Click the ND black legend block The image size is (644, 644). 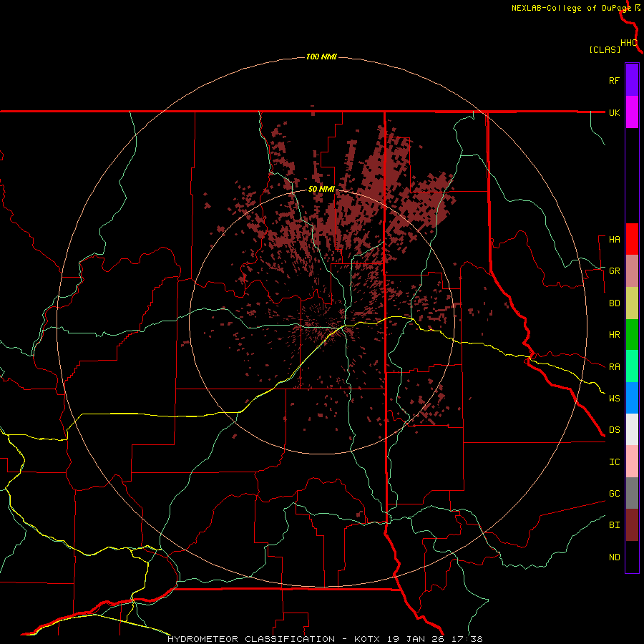coord(632,557)
